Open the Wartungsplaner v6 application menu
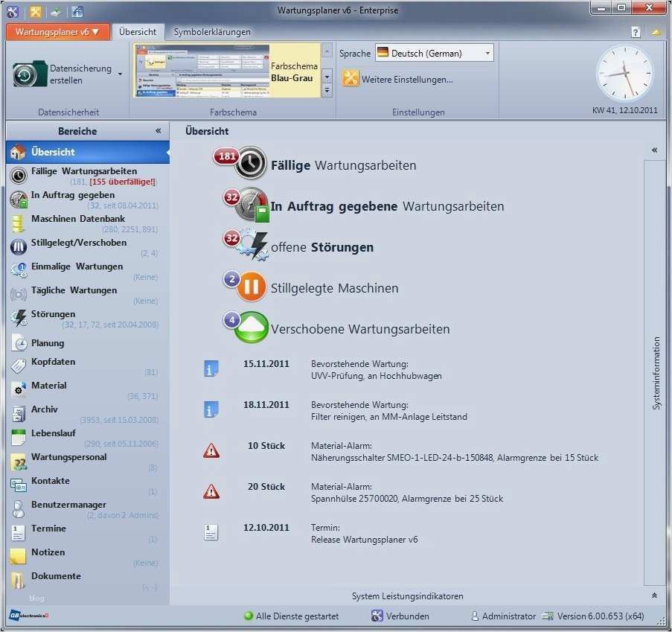672x632 pixels. [x=57, y=32]
